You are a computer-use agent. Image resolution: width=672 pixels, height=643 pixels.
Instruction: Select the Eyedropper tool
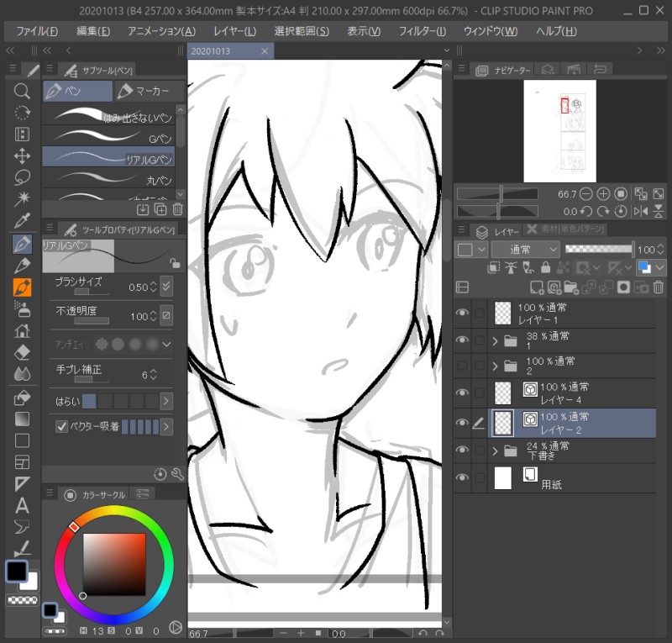click(22, 220)
